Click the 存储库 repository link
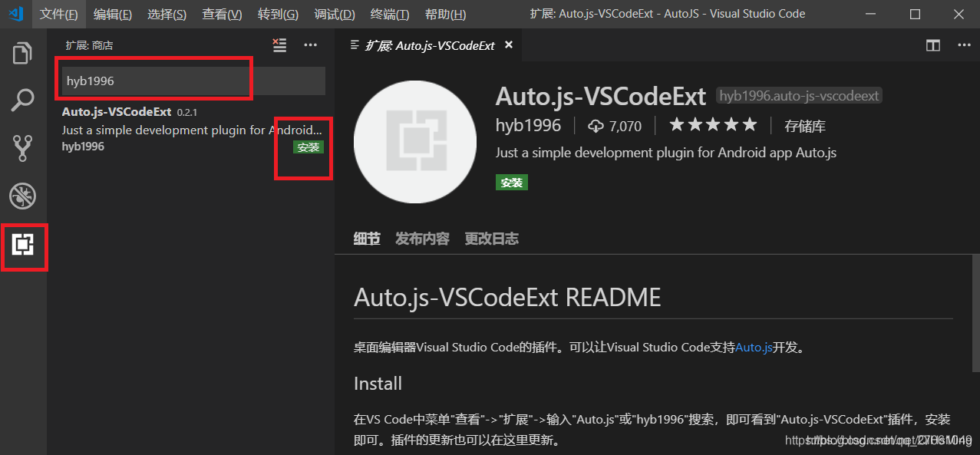Screen dimensions: 980x455 coord(804,125)
